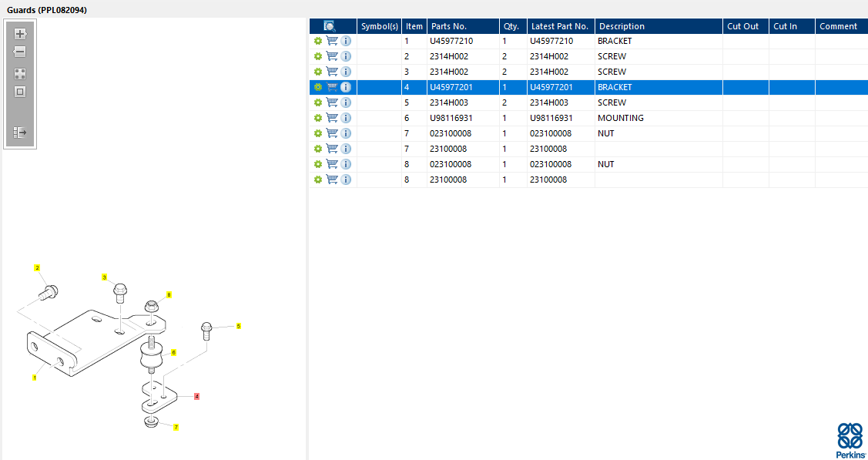Screen dimensions: 868x460
Task: Zoom out of the parts diagram
Action: (20, 52)
